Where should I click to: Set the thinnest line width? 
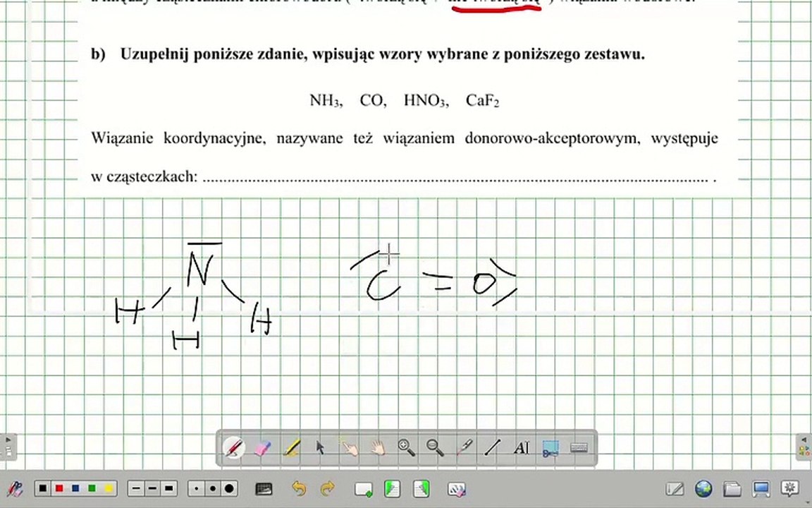136,488
